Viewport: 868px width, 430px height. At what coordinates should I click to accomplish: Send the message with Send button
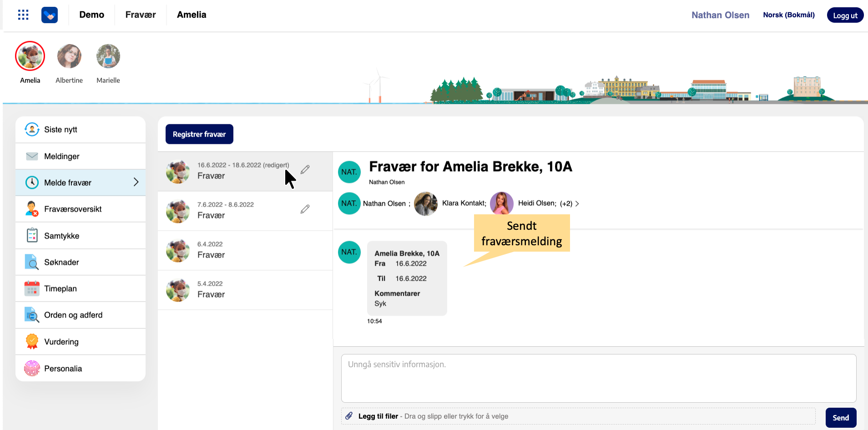pos(840,418)
